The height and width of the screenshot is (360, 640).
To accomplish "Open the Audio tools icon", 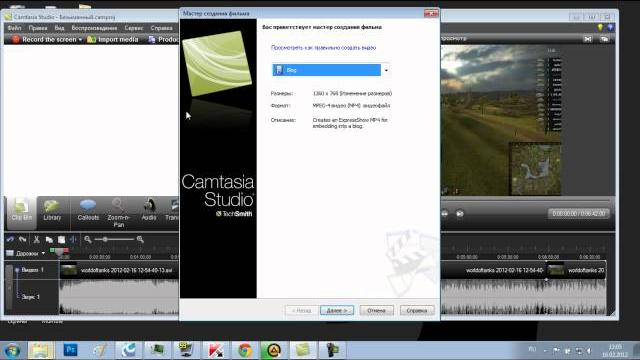I will pyautogui.click(x=149, y=210).
